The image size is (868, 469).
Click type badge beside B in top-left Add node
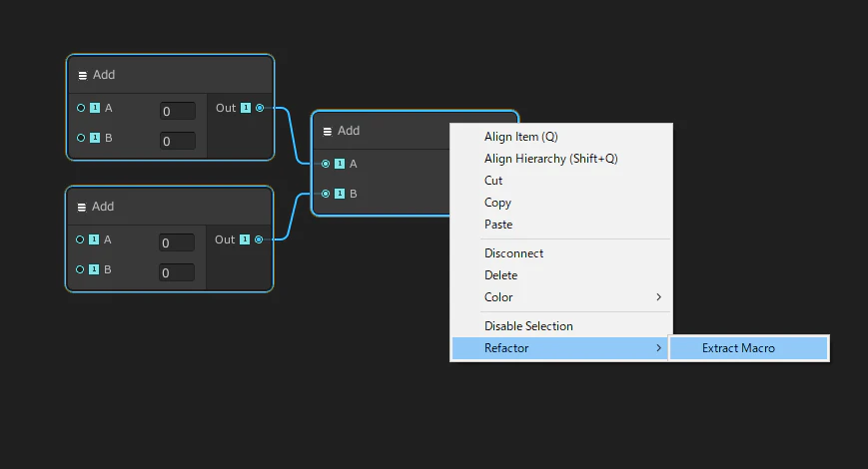95,138
